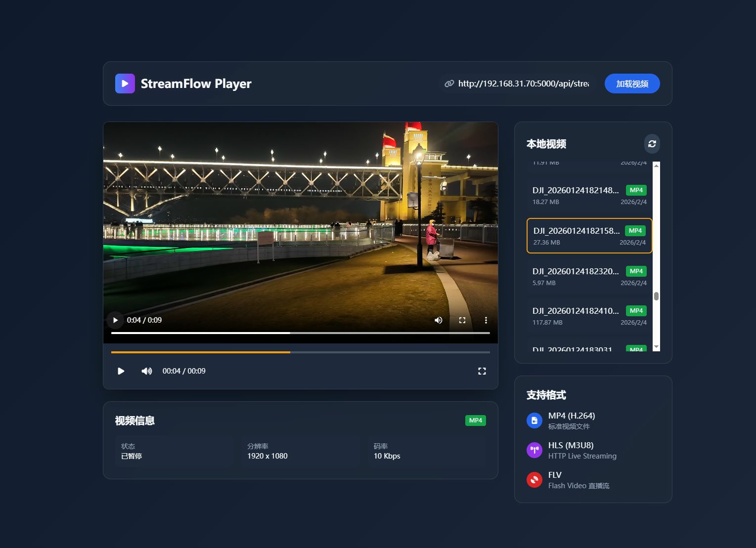
Task: Click the 10 Kbps bitrate value
Action: pos(387,456)
